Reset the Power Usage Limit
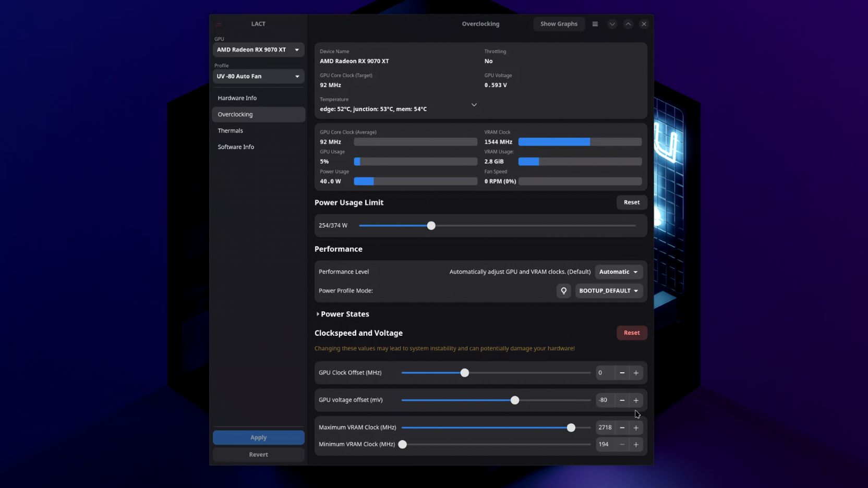The width and height of the screenshot is (868, 488). click(632, 202)
